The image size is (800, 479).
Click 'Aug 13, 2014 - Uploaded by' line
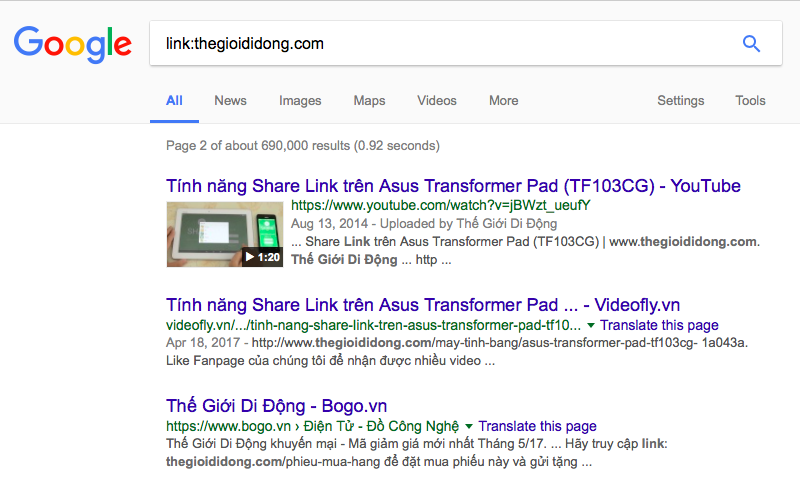423,223
